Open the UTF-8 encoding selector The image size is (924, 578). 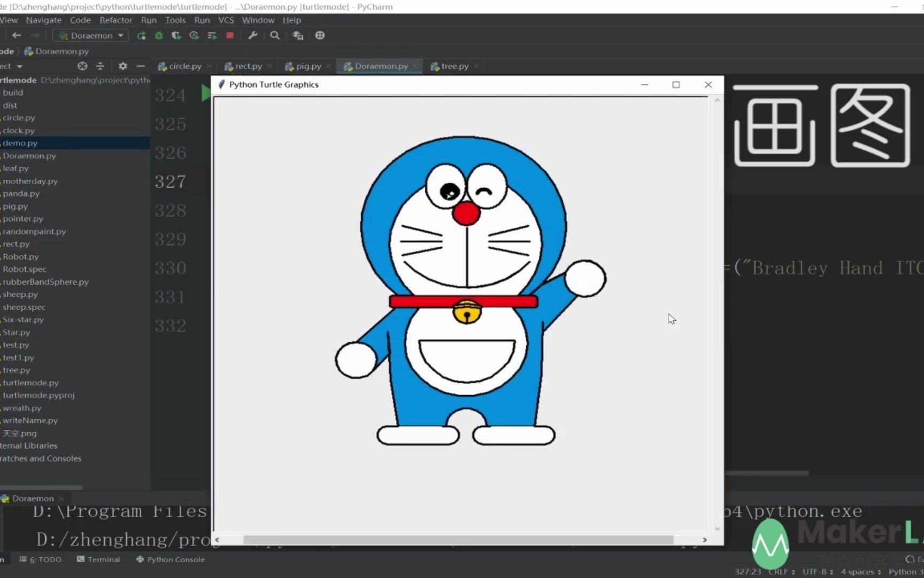click(818, 572)
